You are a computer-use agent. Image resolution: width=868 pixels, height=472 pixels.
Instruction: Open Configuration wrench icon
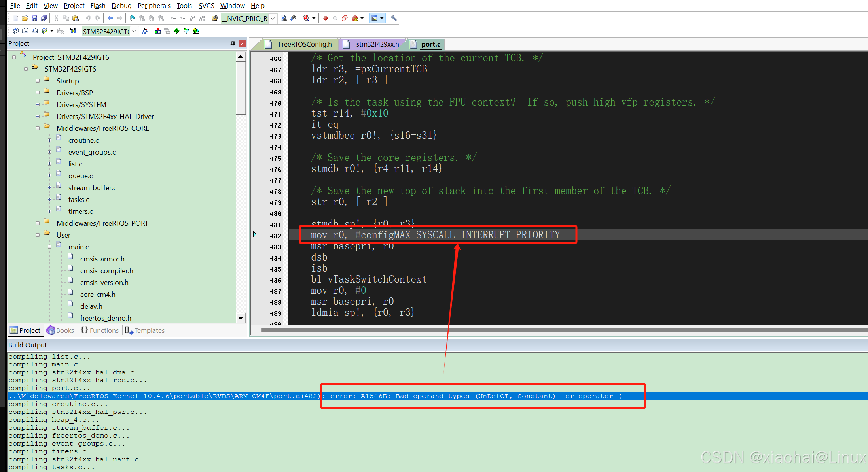[393, 18]
